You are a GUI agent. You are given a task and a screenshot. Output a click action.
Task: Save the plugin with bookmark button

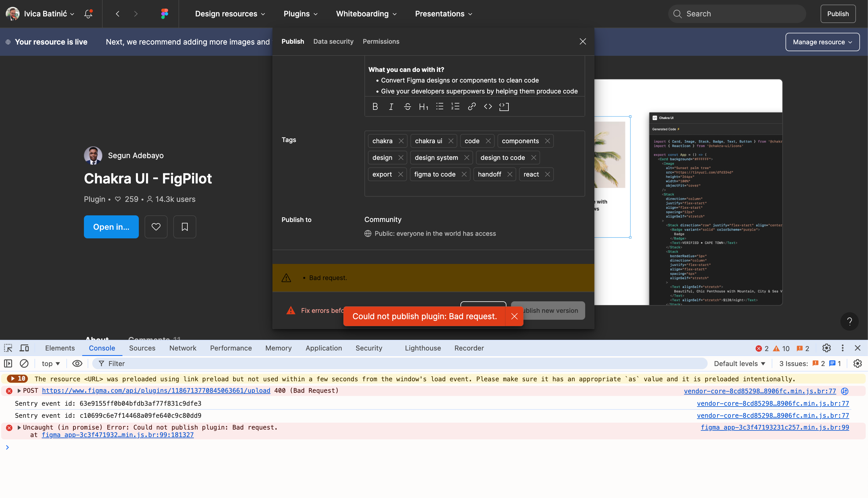click(x=185, y=227)
